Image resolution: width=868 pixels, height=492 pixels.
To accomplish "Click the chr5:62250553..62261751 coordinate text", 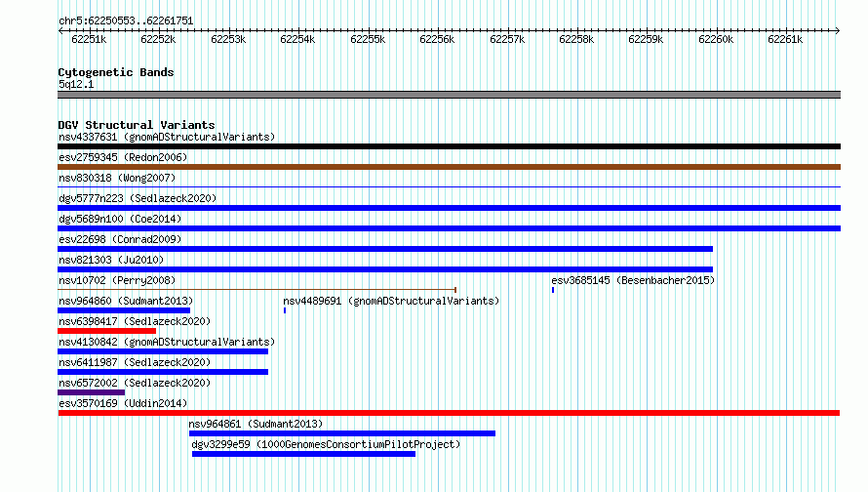I will tap(126, 21).
